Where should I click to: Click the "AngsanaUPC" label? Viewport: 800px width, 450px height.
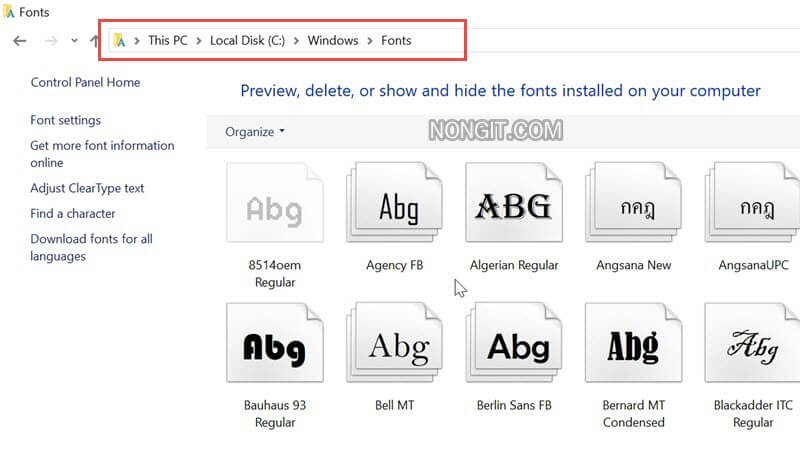coord(754,265)
